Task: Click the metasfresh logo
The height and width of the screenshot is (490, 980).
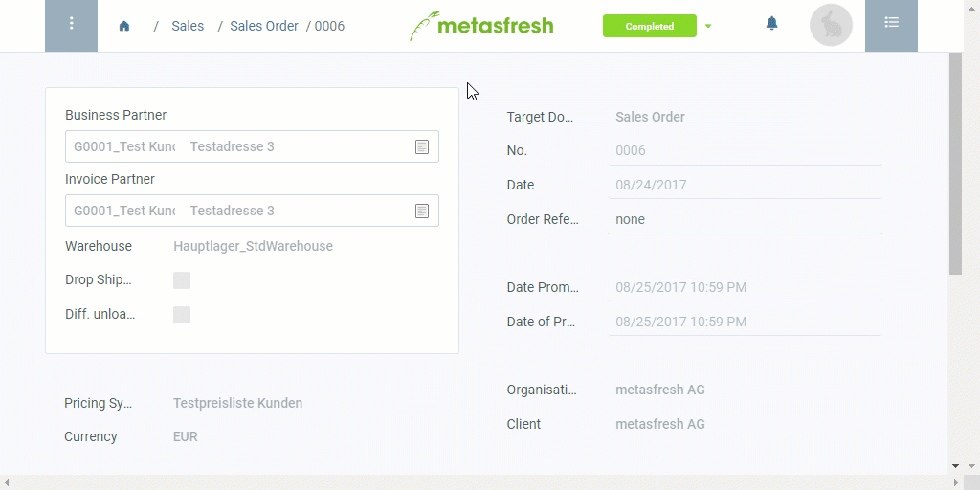Action: [x=481, y=26]
